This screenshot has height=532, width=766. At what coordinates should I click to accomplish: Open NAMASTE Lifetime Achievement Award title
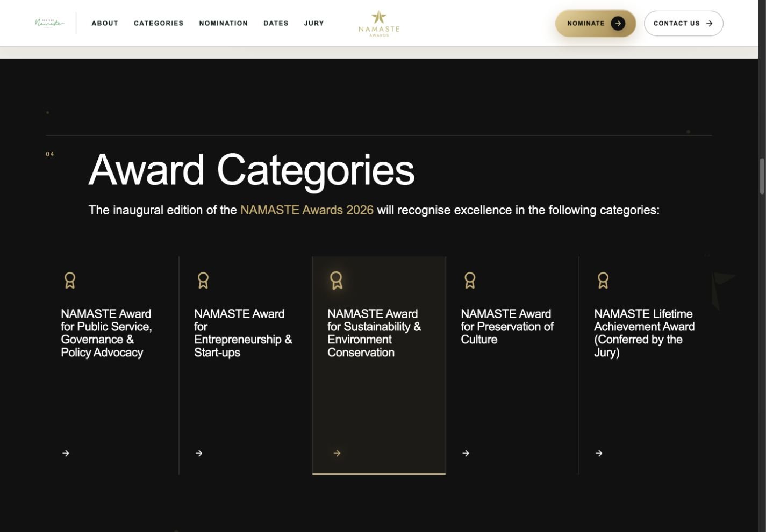645,333
